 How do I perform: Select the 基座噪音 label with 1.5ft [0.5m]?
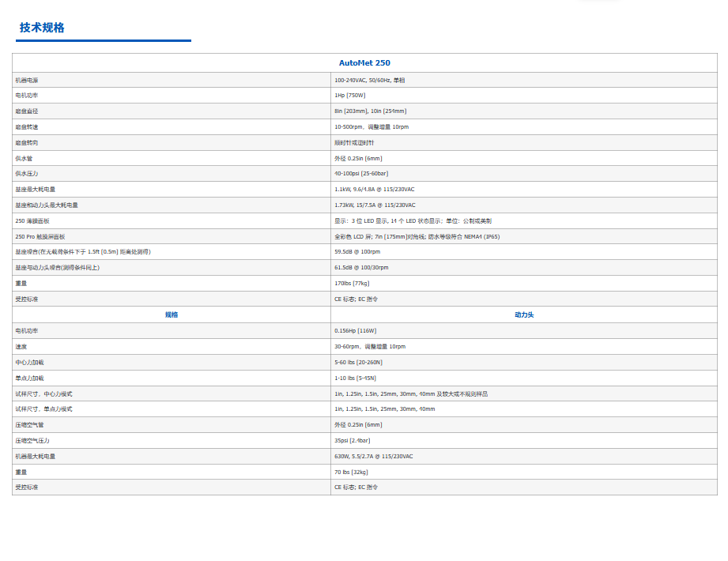(x=83, y=252)
